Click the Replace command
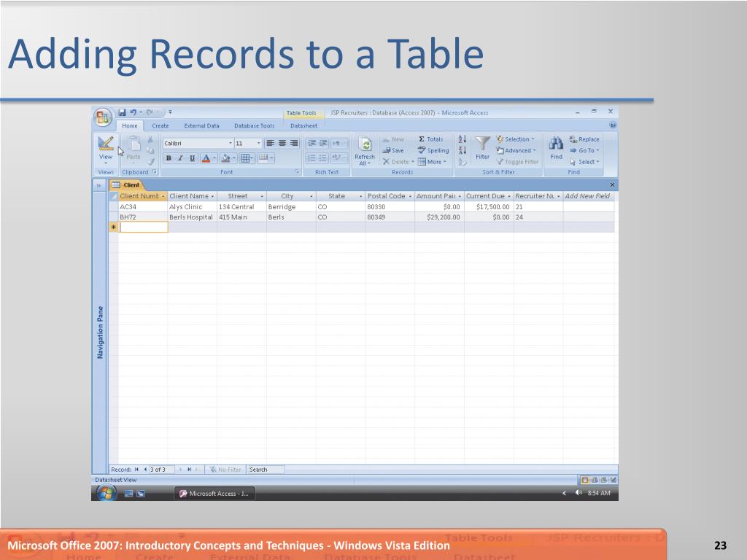Screen dimensions: 747x560 [584, 139]
